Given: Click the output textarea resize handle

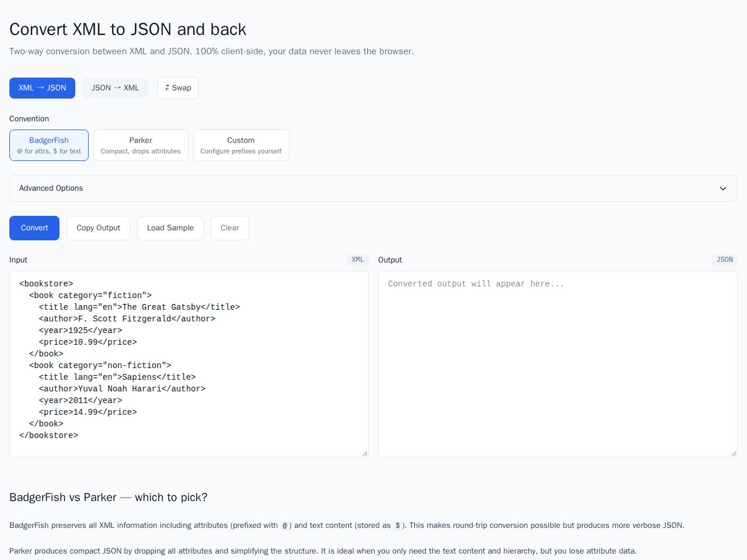Looking at the screenshot, I should tap(734, 453).
